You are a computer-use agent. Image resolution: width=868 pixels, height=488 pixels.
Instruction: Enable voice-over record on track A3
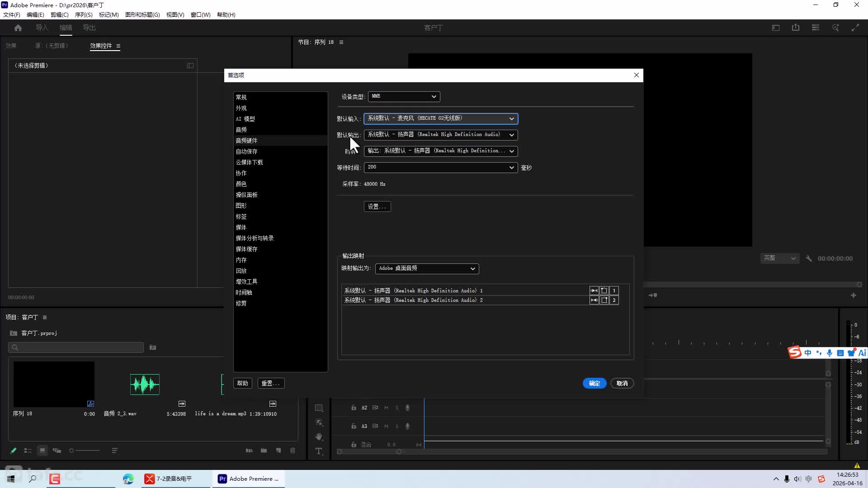click(408, 426)
